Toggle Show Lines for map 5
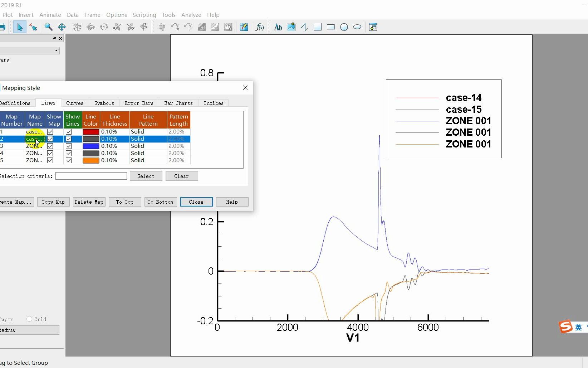The height and width of the screenshot is (368, 588). [x=69, y=160]
